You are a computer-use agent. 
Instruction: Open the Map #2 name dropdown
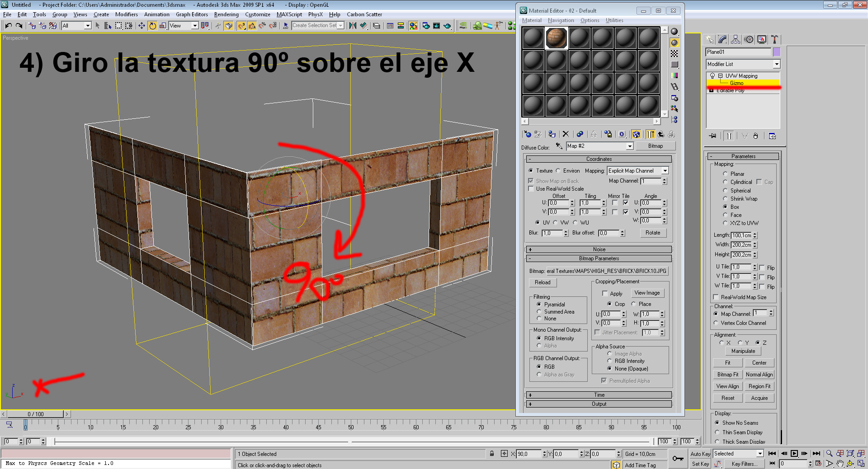tap(630, 146)
